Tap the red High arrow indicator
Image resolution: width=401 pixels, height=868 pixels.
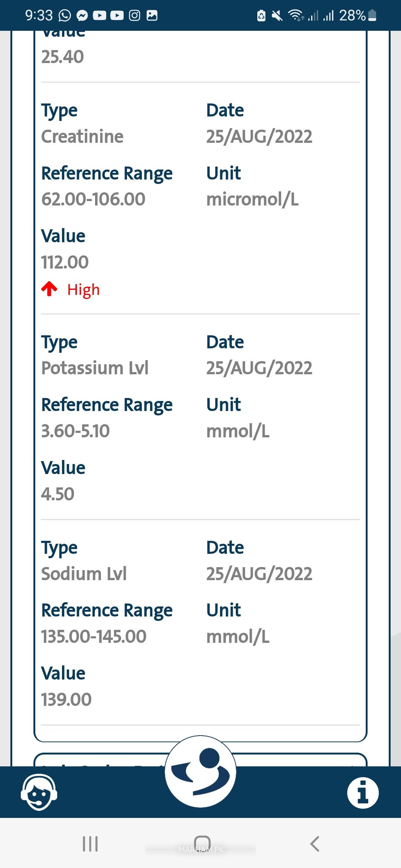click(x=49, y=289)
